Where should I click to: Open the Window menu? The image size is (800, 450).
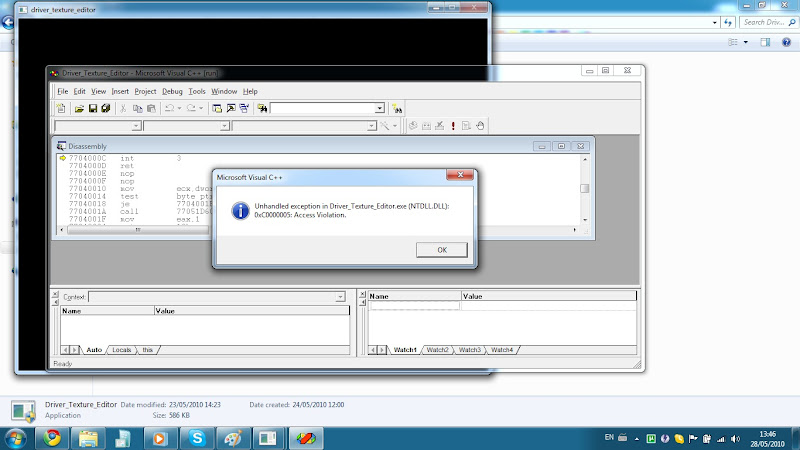click(x=224, y=91)
